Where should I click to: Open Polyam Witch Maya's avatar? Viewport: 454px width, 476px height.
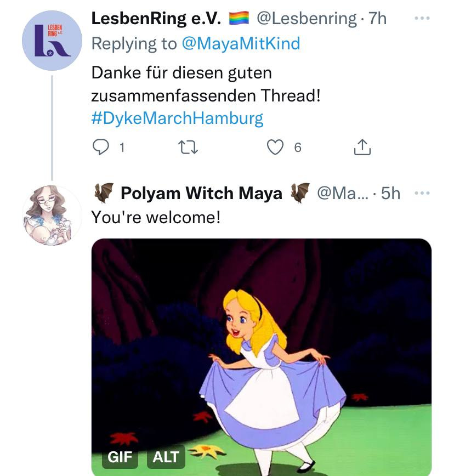(52, 215)
